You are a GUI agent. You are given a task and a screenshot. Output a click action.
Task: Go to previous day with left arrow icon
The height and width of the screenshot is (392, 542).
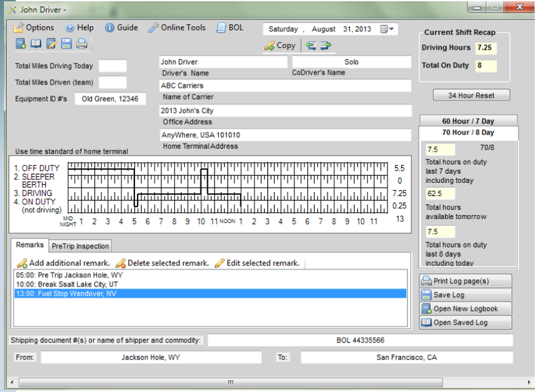(311, 46)
